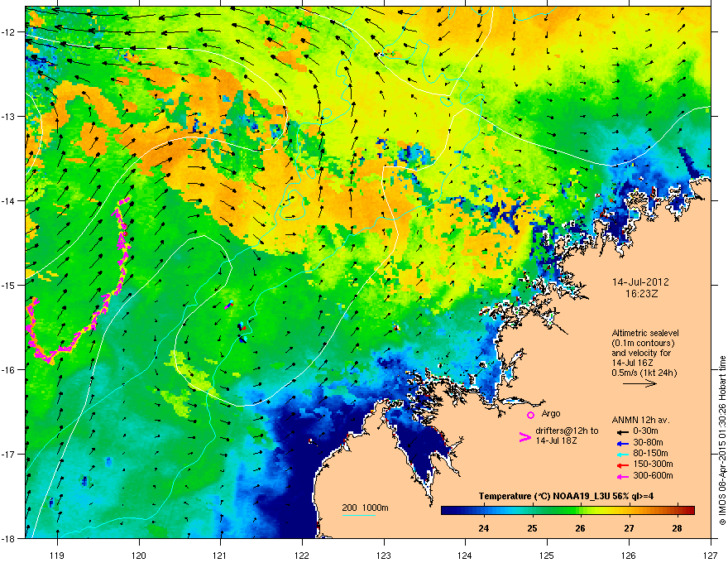Click the '0.5m/s (1kt 24h)' scale text

(x=644, y=373)
